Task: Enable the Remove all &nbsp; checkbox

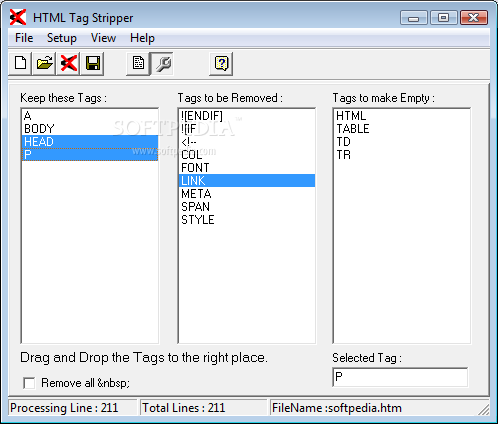Action: point(29,383)
